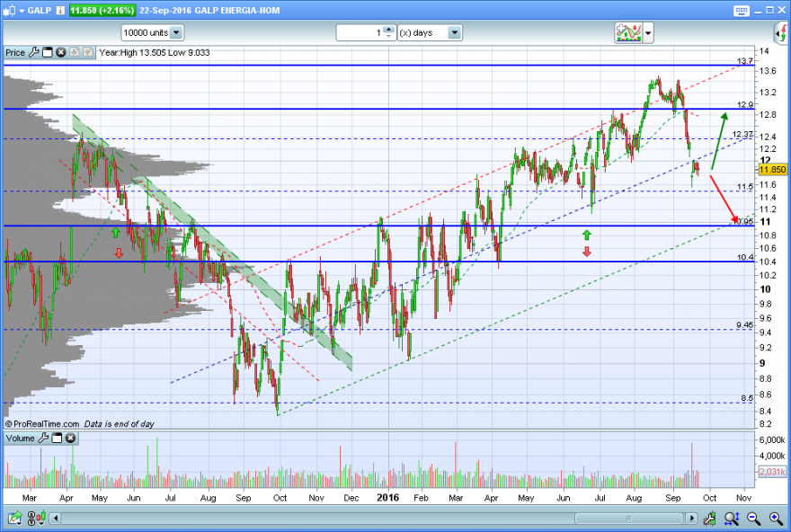Viewport: 791px width, 532px height.
Task: Move Price panel down arrow
Action: pyautogui.click(x=74, y=52)
